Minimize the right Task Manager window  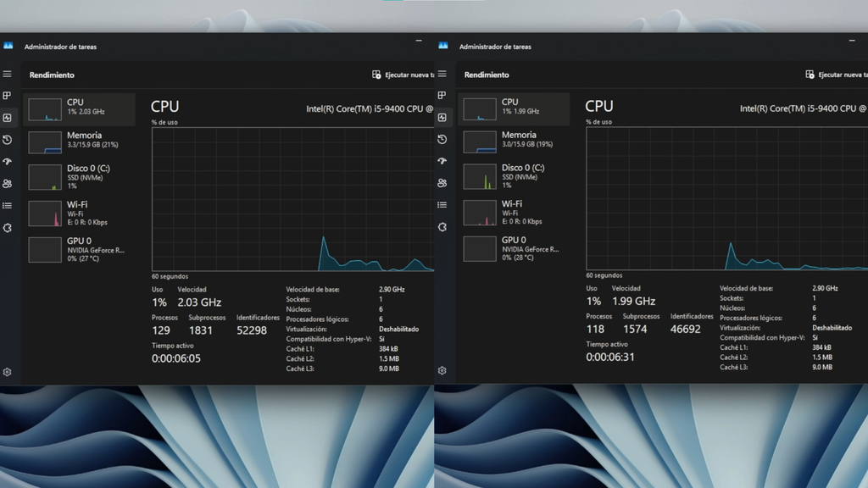click(x=852, y=41)
